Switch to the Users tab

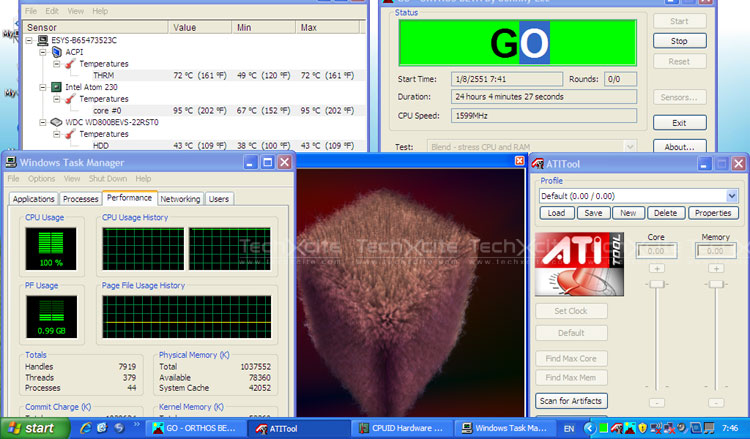pos(219,199)
